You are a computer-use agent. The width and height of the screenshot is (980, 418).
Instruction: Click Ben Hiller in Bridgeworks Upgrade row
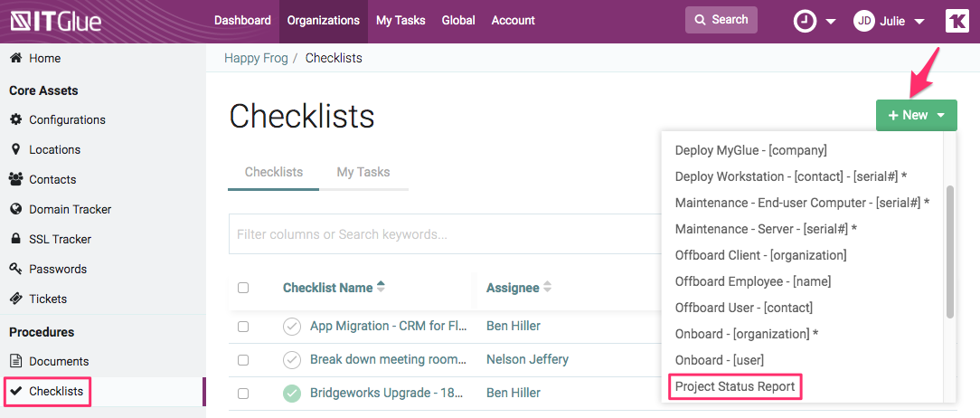514,393
